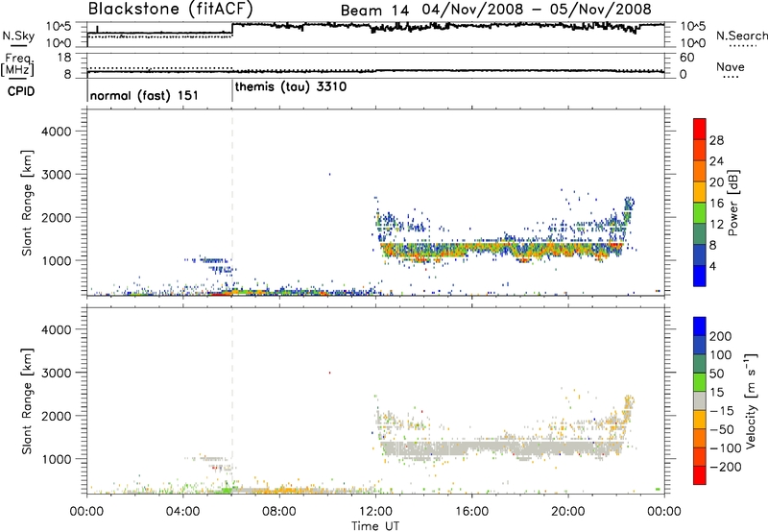Screen dimensions: 768x532
Task: Click the velocity panel 'Slant Range [km]' label
Action: [27, 401]
